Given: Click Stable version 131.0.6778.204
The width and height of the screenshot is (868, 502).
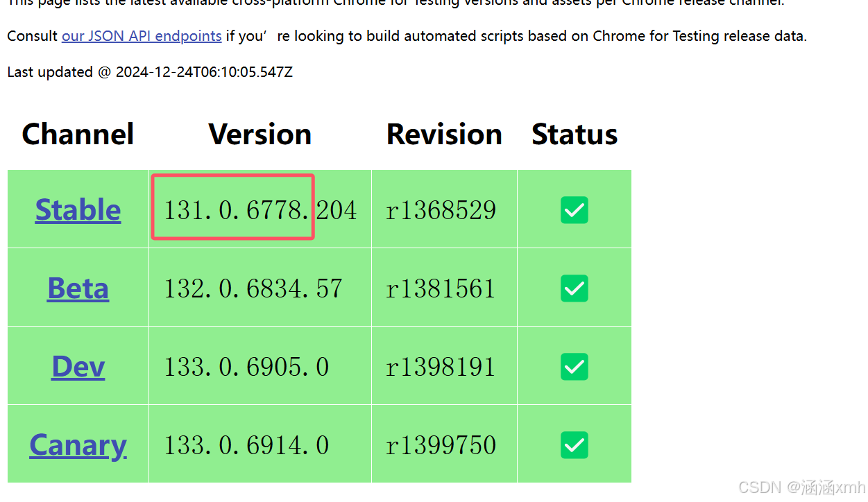Looking at the screenshot, I should 260,210.
